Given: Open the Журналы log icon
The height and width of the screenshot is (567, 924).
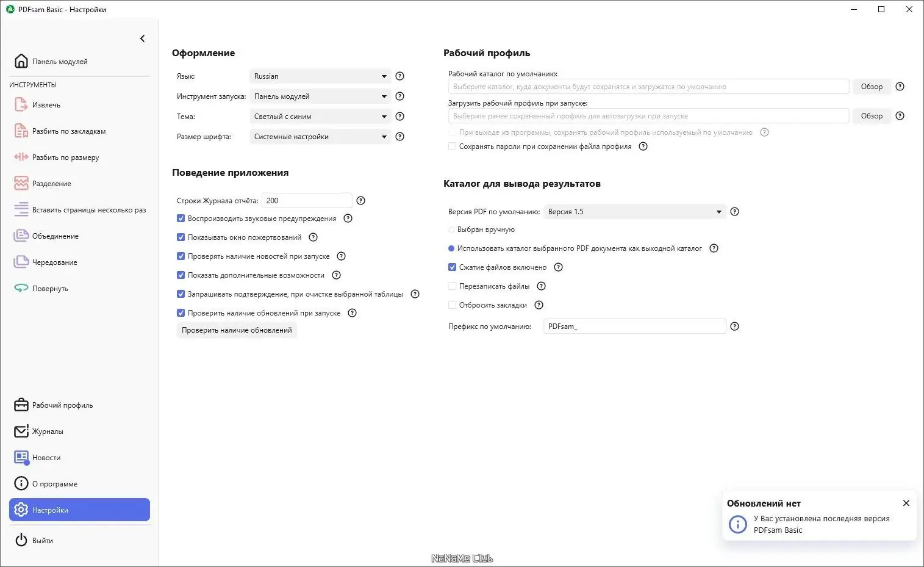Looking at the screenshot, I should [x=21, y=432].
